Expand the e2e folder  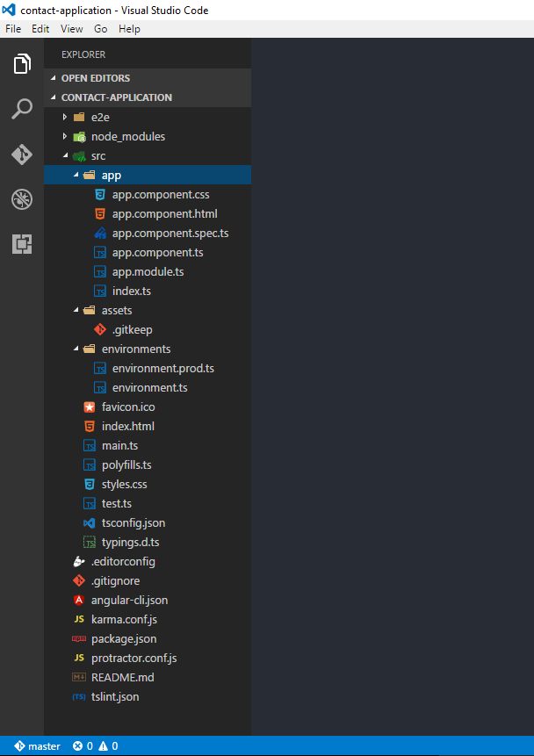click(x=99, y=117)
